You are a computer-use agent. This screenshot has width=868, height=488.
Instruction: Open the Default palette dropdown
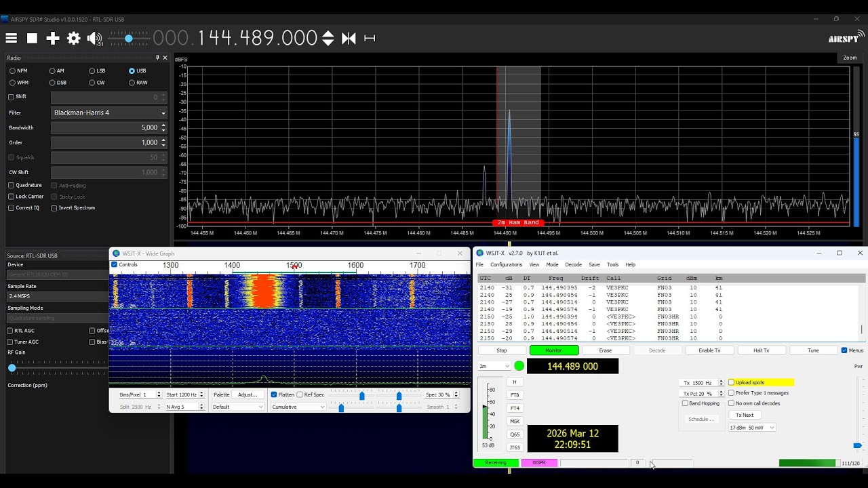237,407
